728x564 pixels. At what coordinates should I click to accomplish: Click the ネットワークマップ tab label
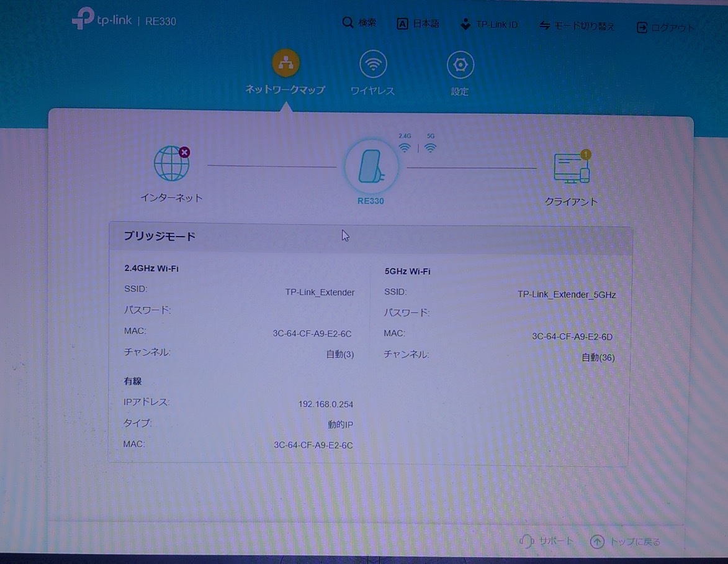pyautogui.click(x=285, y=89)
